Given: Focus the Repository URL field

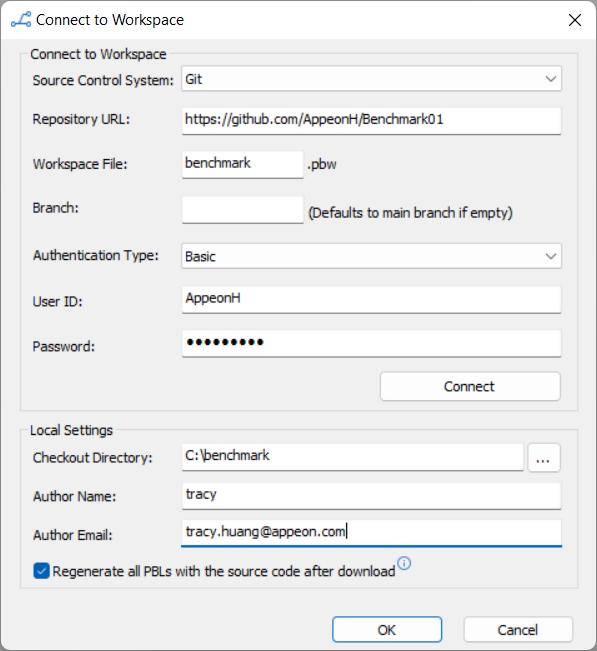Looking at the screenshot, I should point(371,120).
